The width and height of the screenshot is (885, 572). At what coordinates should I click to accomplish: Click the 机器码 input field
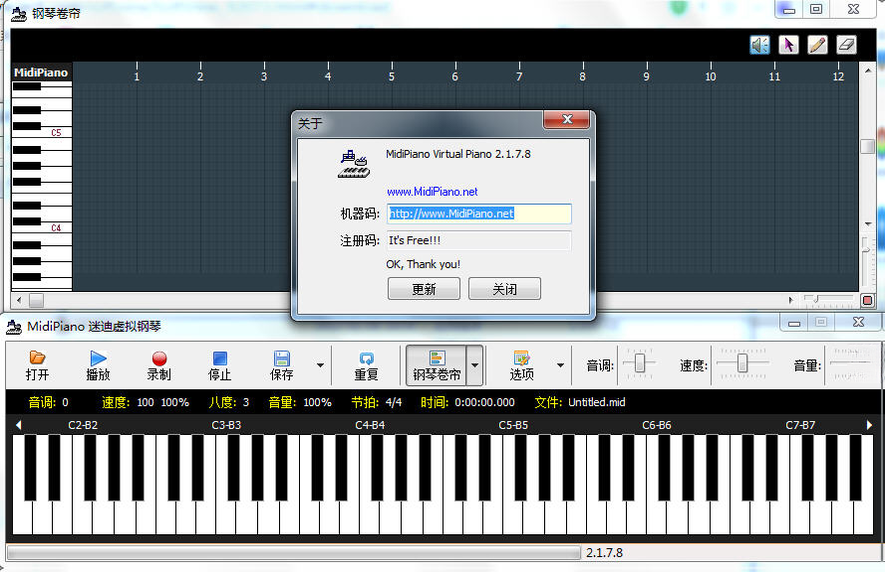point(479,213)
